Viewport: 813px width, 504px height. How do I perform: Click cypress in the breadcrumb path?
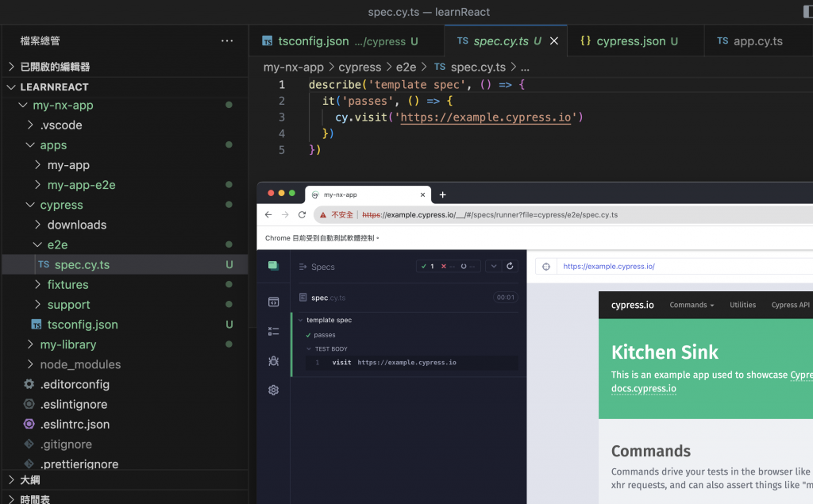[360, 67]
